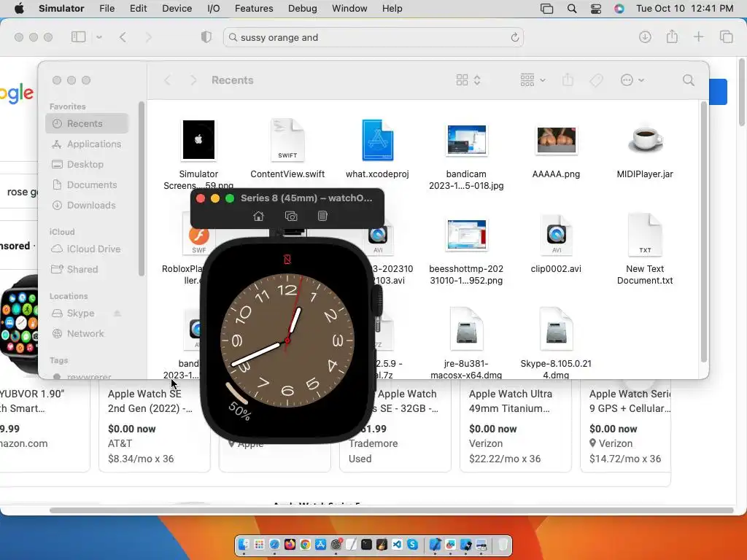Open Visual Studio Code from the Dock

tap(398, 545)
